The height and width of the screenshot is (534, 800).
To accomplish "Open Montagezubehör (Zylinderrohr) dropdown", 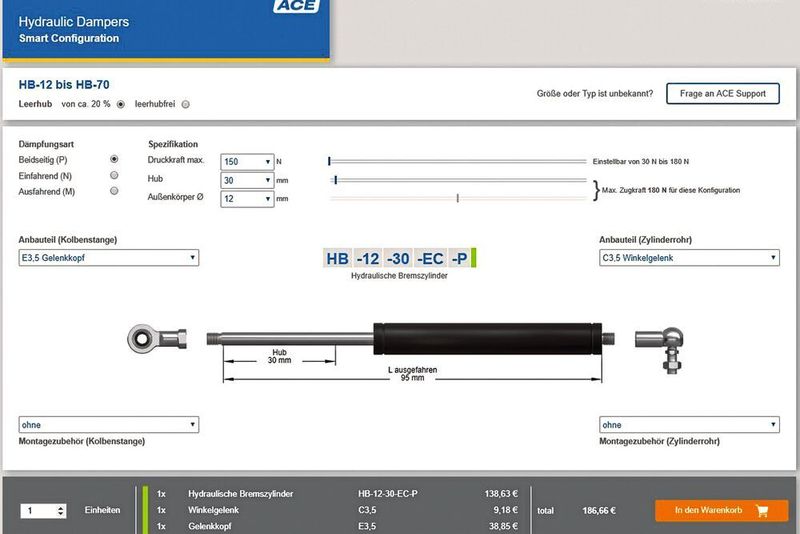I will (689, 424).
